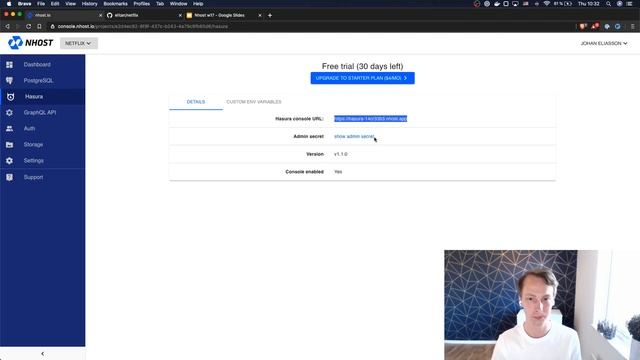
Task: Click the Storage folder icon in the sidebar
Action: pyautogui.click(x=9, y=144)
